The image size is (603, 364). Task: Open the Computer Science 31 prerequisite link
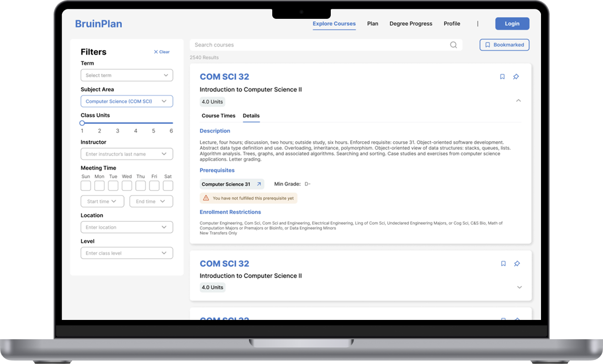(x=232, y=184)
